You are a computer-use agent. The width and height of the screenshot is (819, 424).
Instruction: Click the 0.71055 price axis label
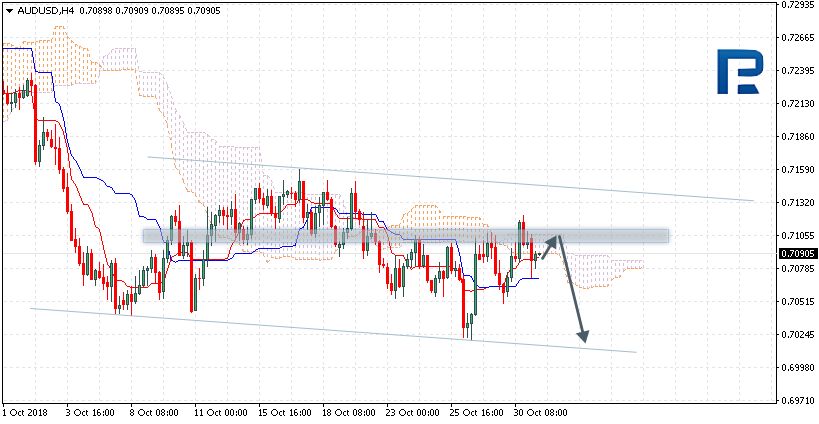797,235
